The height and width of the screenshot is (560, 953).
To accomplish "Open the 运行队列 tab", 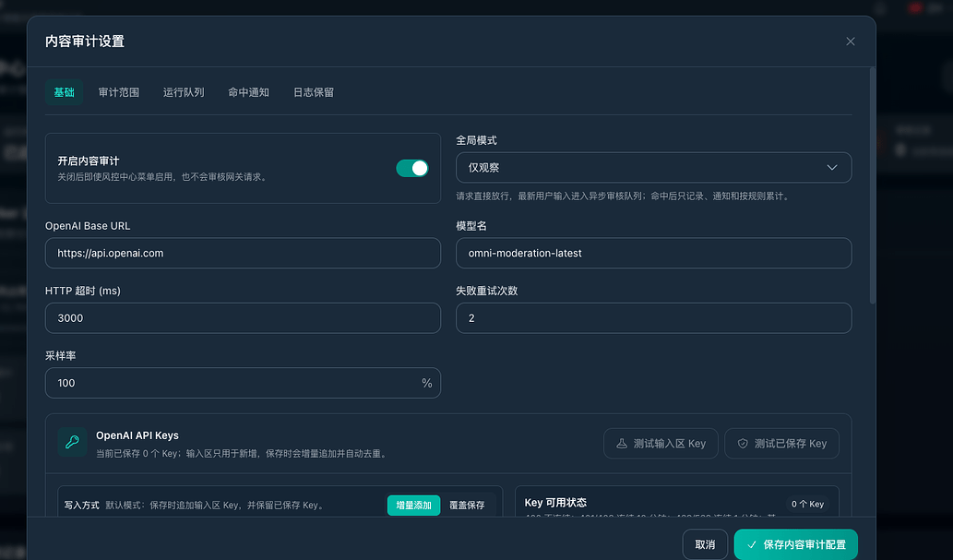I will pos(184,92).
